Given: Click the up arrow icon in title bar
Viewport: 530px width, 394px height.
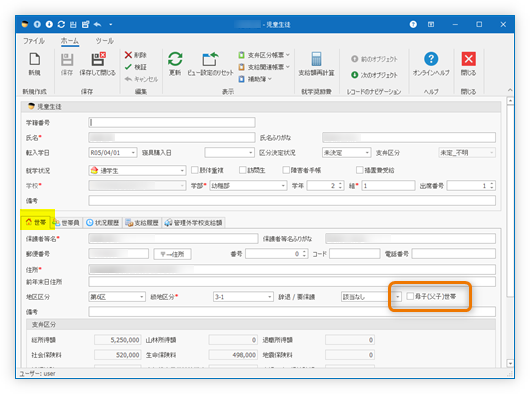Looking at the screenshot, I should [x=37, y=24].
